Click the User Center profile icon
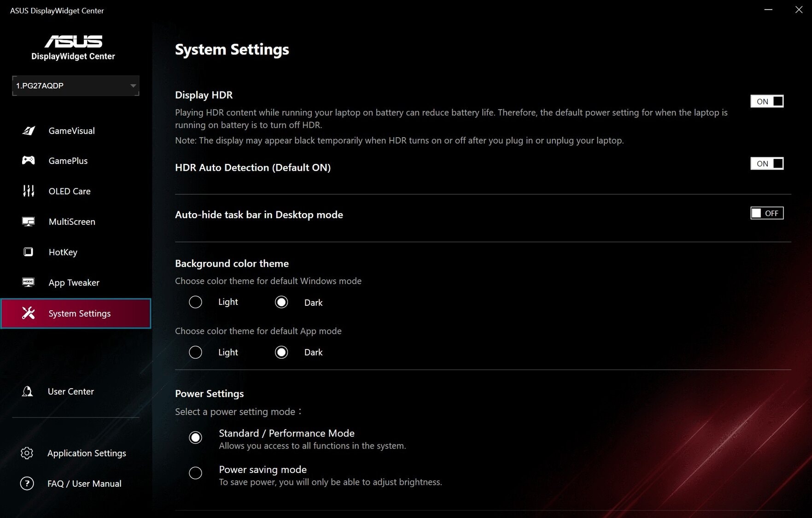812x518 pixels. click(28, 391)
